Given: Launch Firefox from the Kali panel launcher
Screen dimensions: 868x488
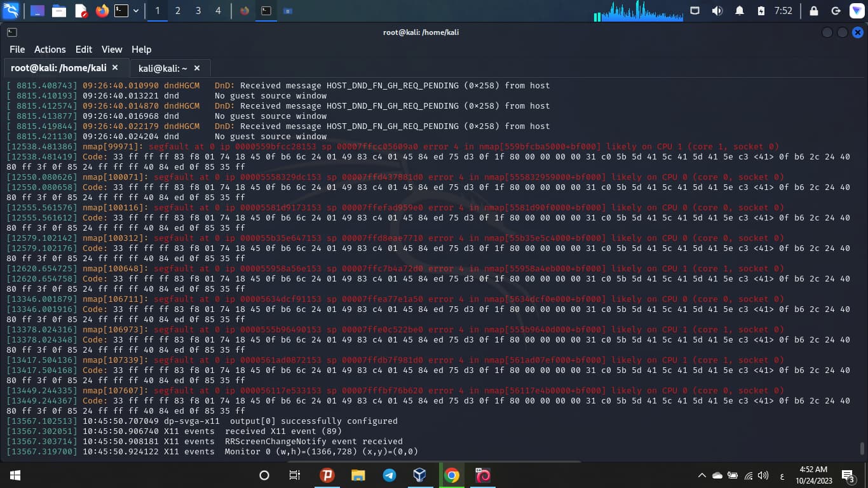Looking at the screenshot, I should click(x=102, y=11).
